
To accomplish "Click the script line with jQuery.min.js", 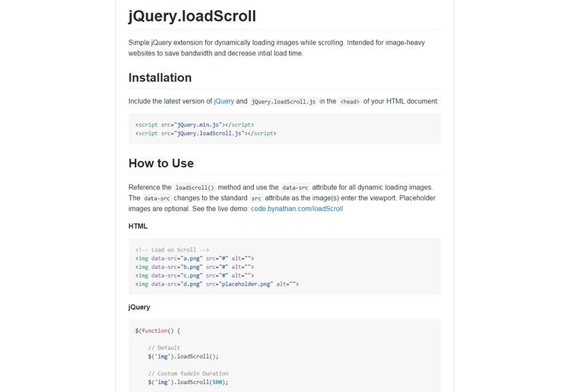I will (x=195, y=125).
